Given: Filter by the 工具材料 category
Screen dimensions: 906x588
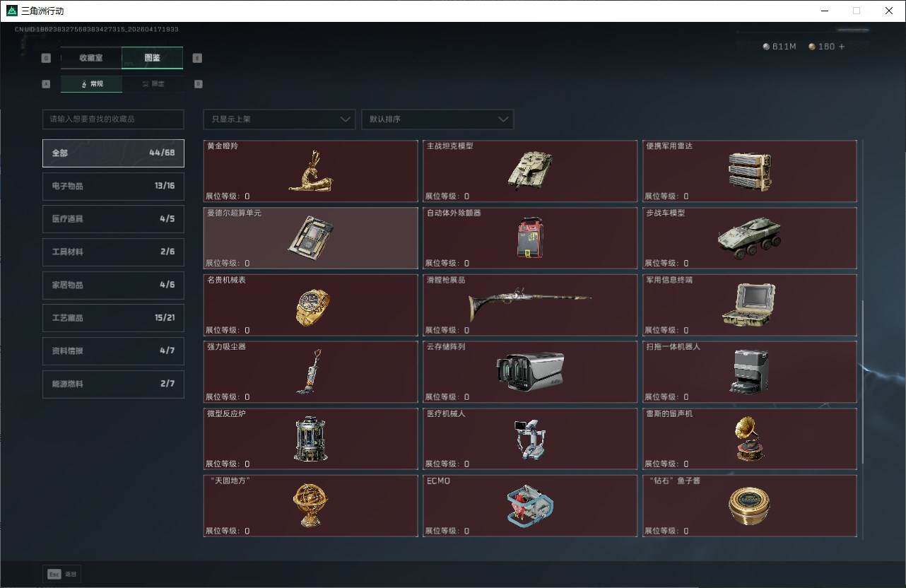Looking at the screenshot, I should (113, 252).
